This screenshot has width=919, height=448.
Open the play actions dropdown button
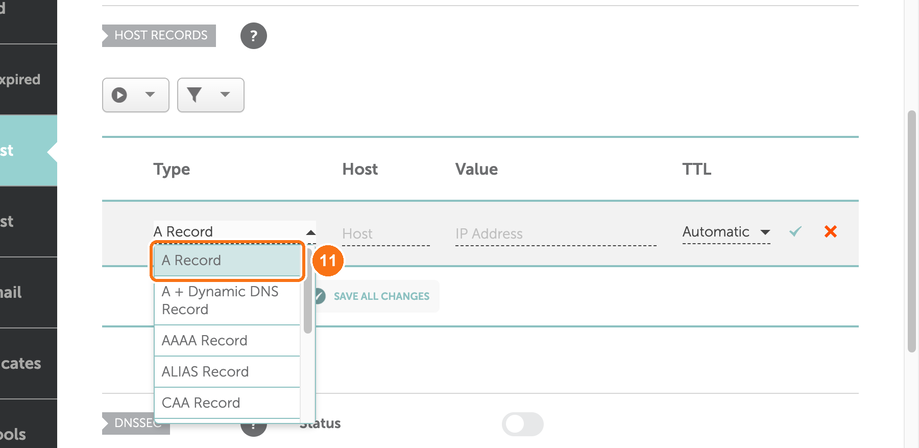tap(135, 95)
